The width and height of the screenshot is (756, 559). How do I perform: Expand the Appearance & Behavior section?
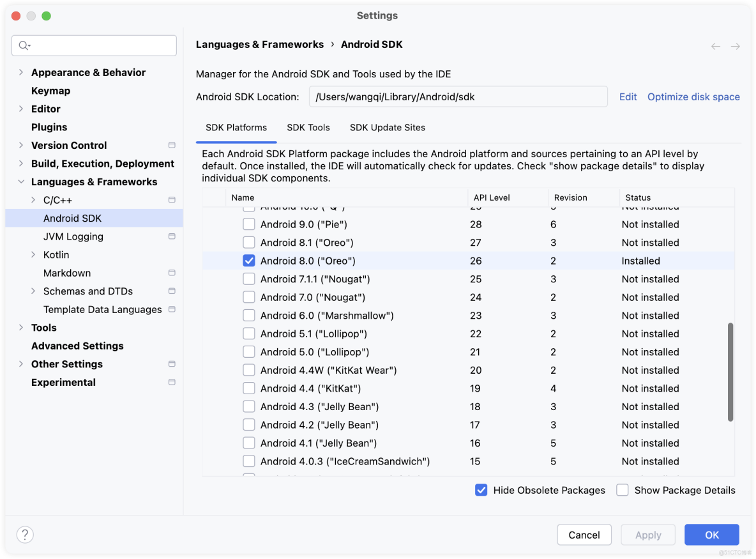pos(21,72)
